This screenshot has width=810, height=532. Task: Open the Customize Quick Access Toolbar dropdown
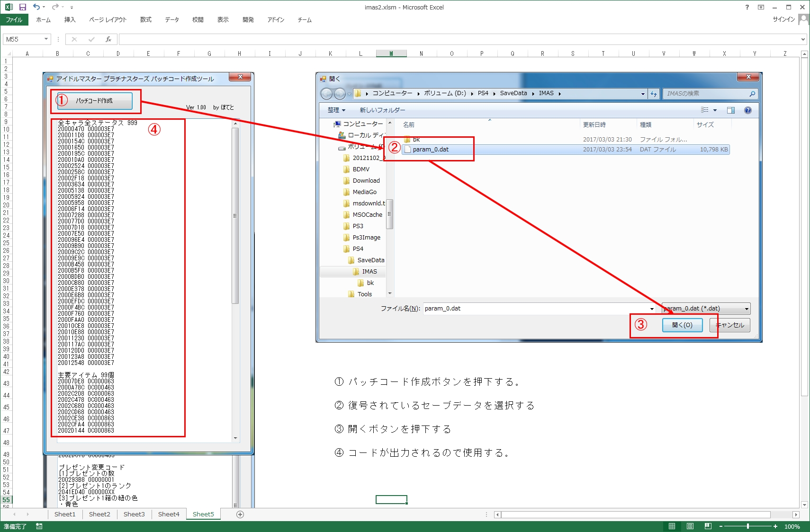[x=72, y=8]
